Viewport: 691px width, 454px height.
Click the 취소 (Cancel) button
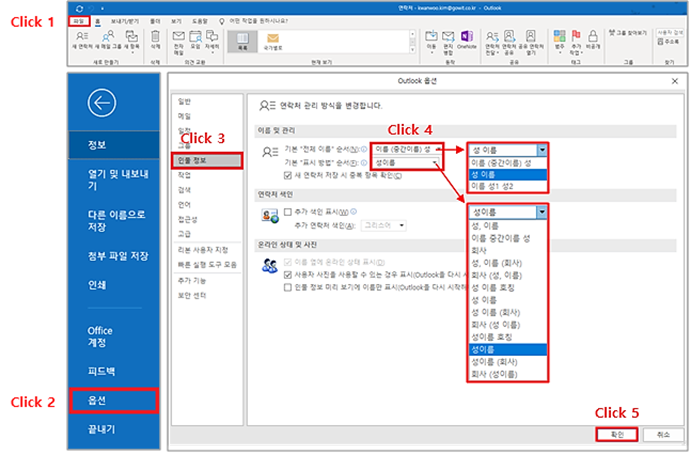point(663,435)
